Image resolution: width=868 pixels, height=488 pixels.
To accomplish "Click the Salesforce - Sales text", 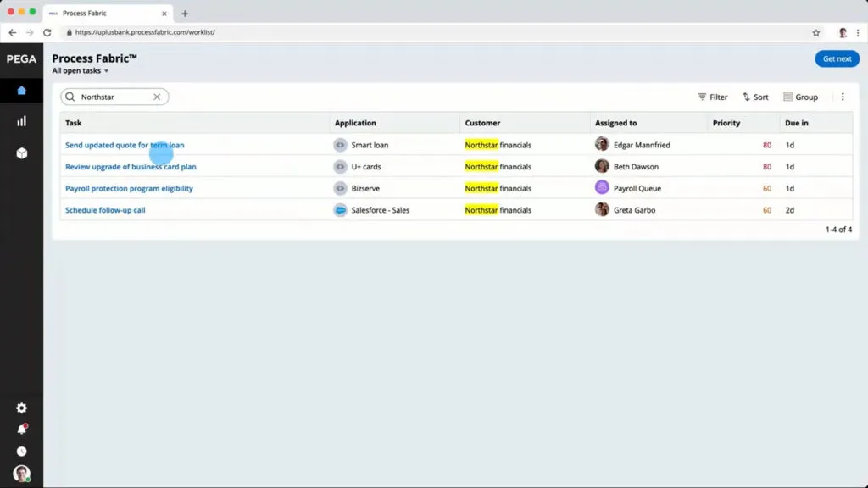I will click(x=381, y=210).
